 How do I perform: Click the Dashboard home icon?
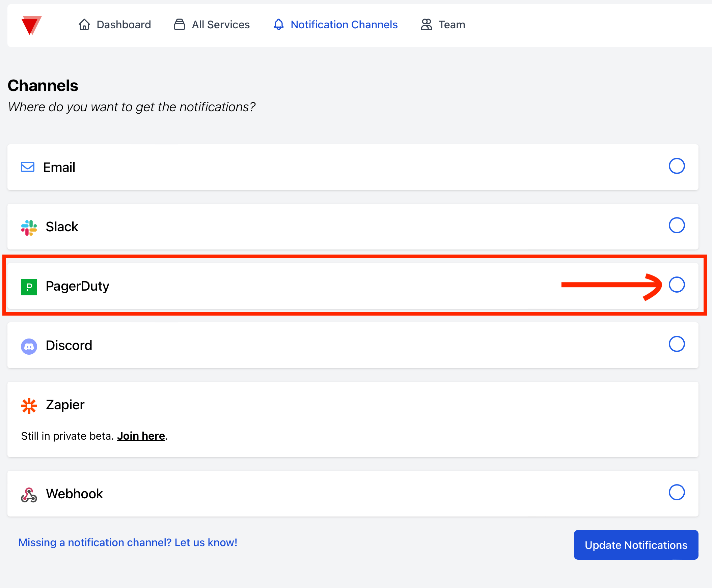[84, 24]
